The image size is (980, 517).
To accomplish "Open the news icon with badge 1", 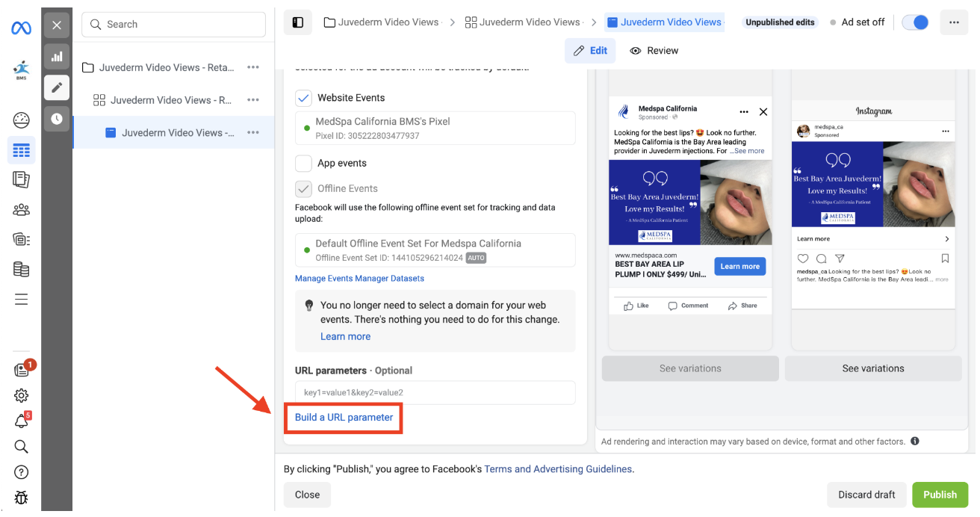I will (22, 370).
